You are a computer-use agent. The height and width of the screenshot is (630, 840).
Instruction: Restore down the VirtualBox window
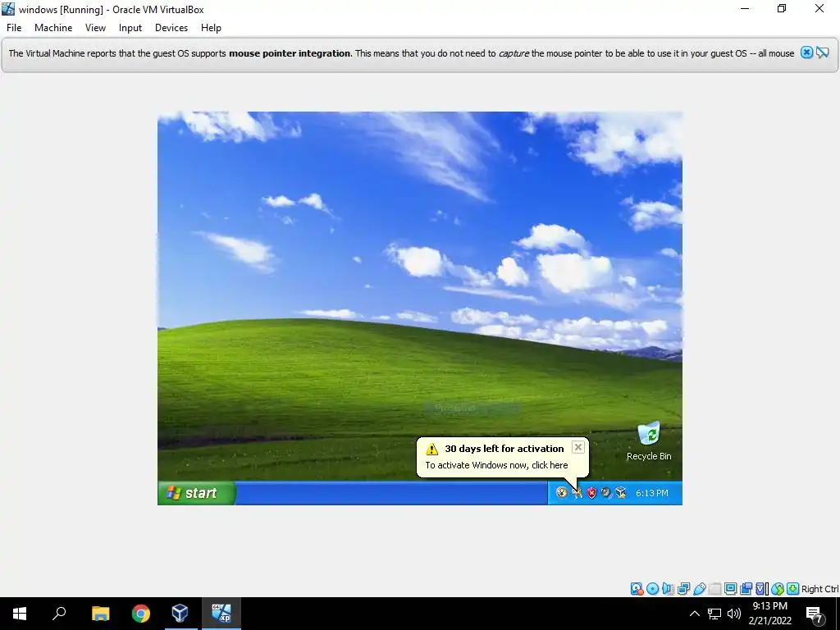pos(782,8)
